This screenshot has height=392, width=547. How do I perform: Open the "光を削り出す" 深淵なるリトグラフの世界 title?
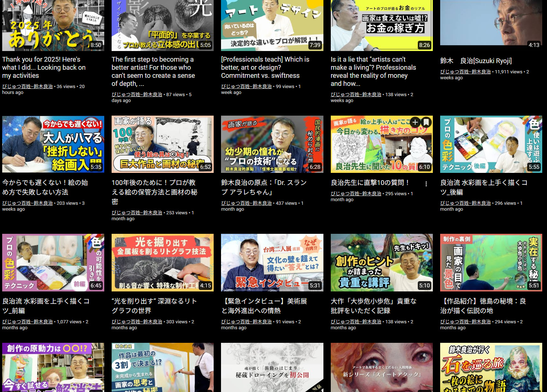click(154, 306)
